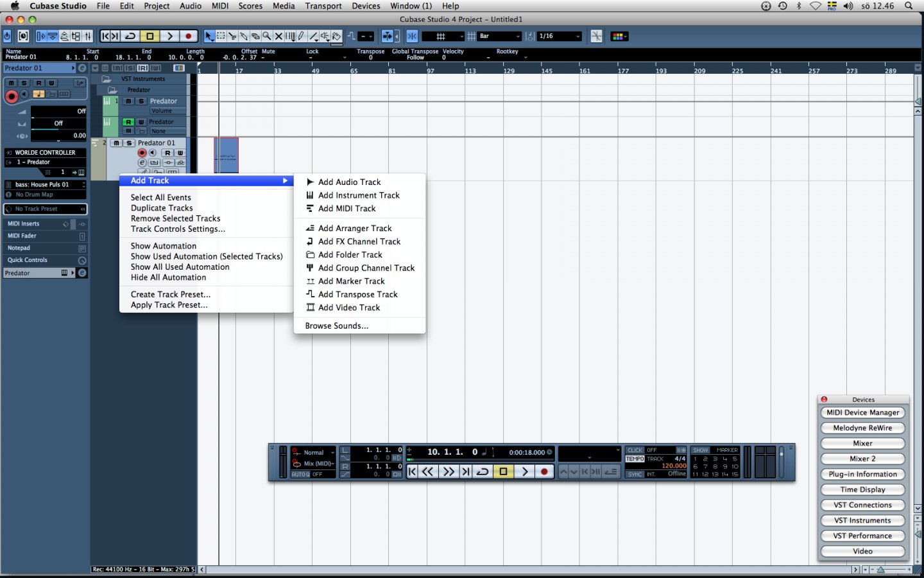The image size is (924, 578).
Task: Expand the MIDI Inserts inspector section
Action: point(45,223)
